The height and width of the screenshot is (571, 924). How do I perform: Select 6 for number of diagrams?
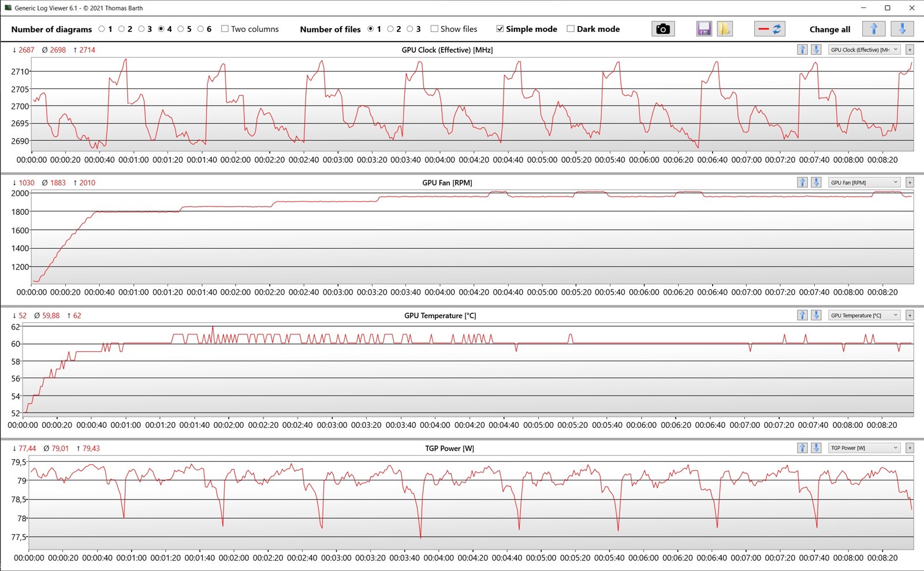click(200, 29)
